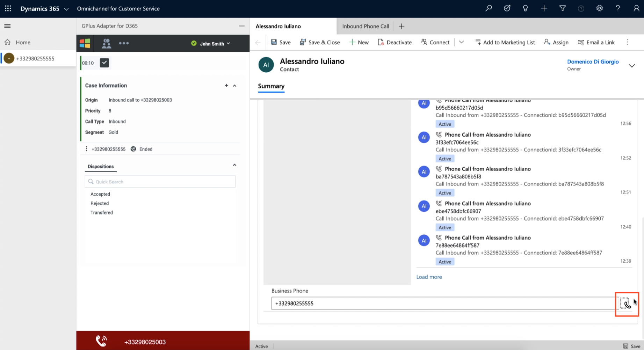
Task: Select the Accepted disposition
Action: (100, 194)
